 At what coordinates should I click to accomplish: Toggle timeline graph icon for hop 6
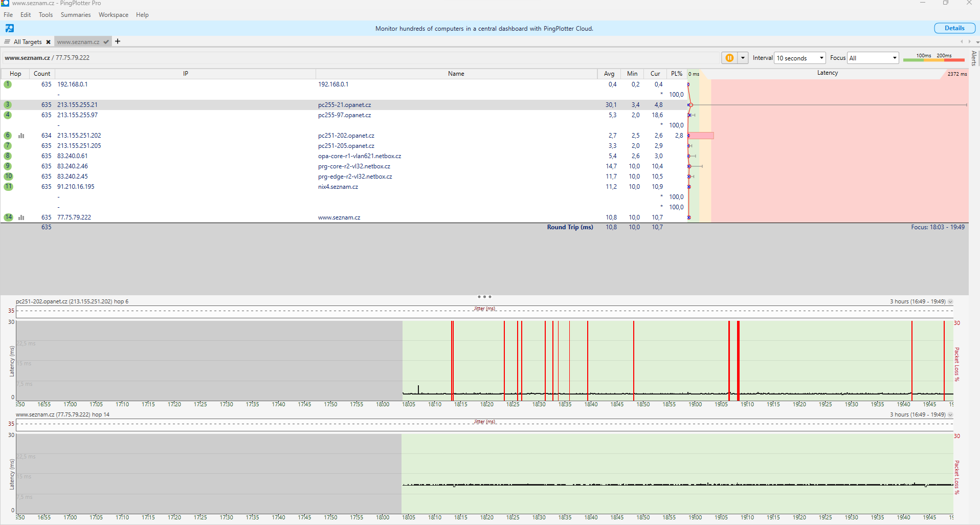click(x=21, y=136)
